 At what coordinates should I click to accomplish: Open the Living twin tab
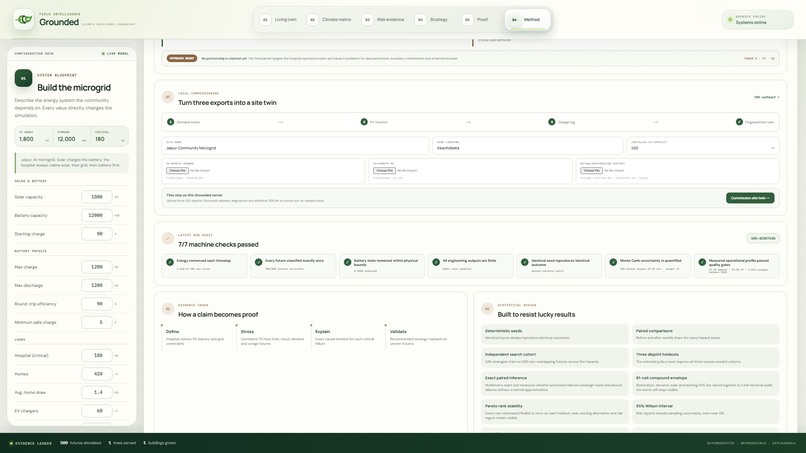tap(279, 20)
